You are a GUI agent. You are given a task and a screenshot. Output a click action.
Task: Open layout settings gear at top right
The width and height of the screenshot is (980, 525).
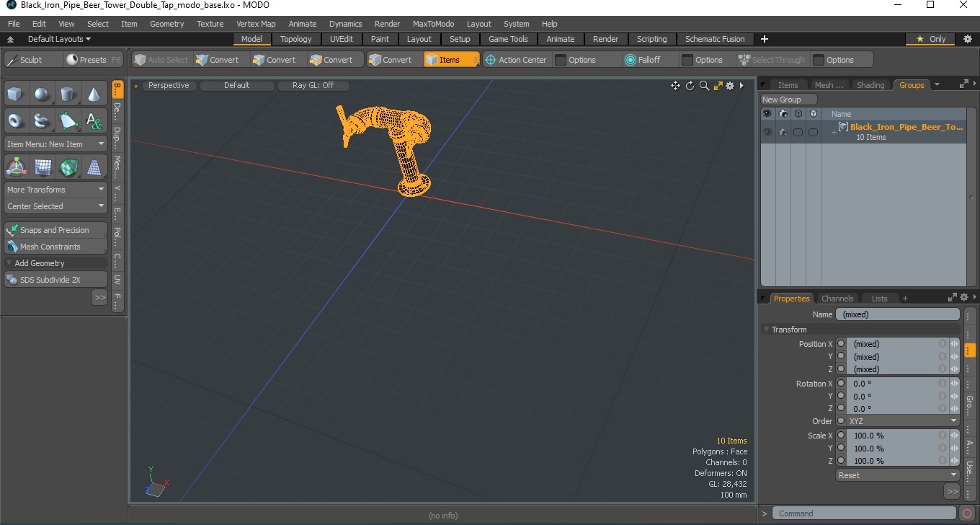tap(968, 39)
